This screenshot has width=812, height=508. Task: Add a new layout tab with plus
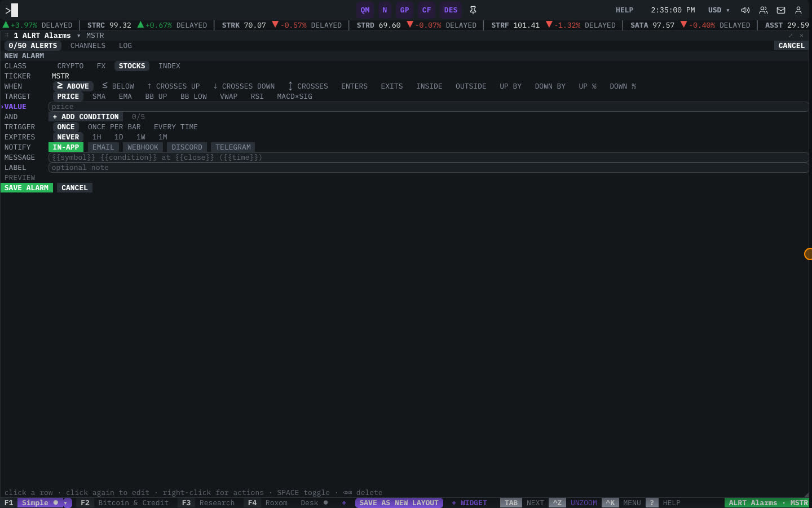344,503
